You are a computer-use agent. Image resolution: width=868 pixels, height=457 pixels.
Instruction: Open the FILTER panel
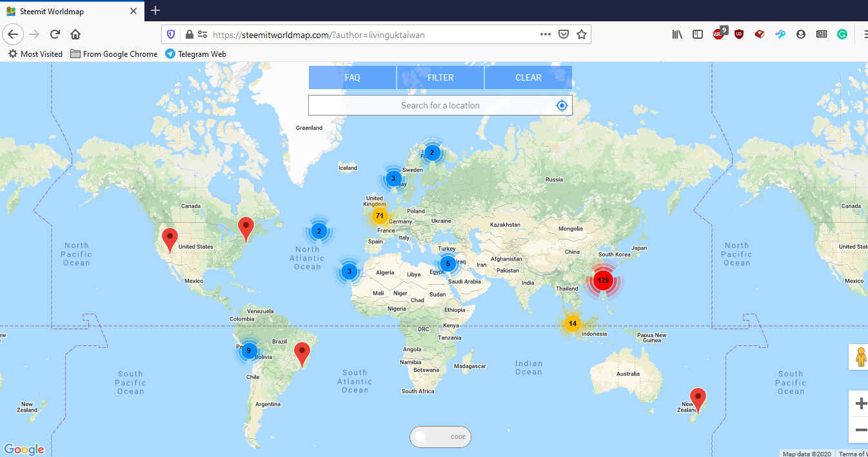(x=440, y=77)
